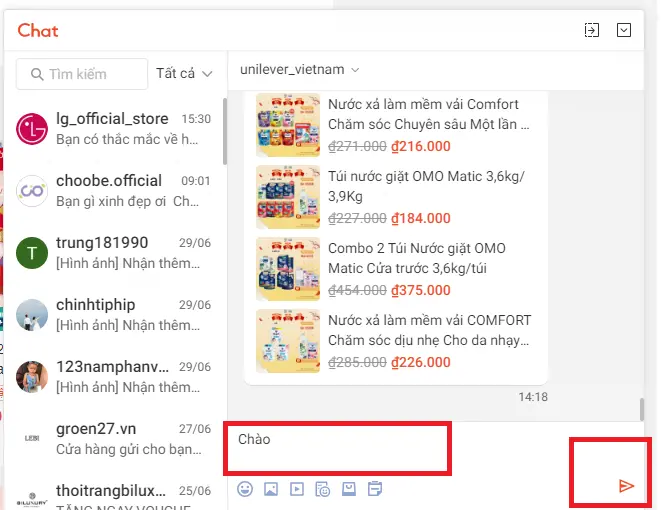Click chinhtiphip profile avatar
670x510 pixels.
(x=32, y=315)
